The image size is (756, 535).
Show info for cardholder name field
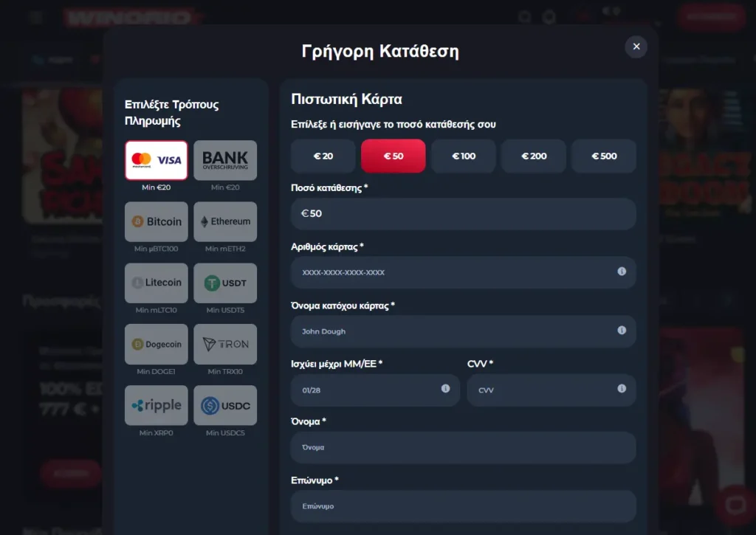pos(622,331)
